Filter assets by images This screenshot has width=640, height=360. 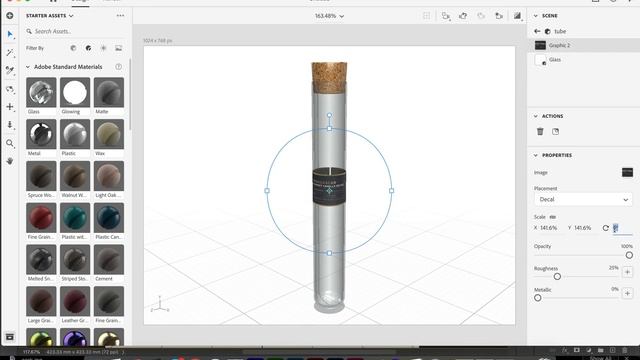(118, 48)
